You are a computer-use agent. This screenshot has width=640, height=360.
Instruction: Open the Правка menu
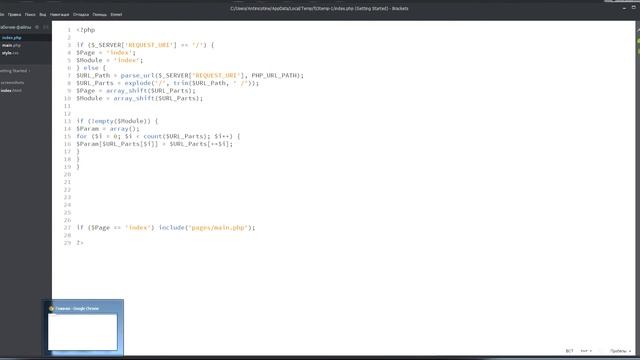pos(14,14)
